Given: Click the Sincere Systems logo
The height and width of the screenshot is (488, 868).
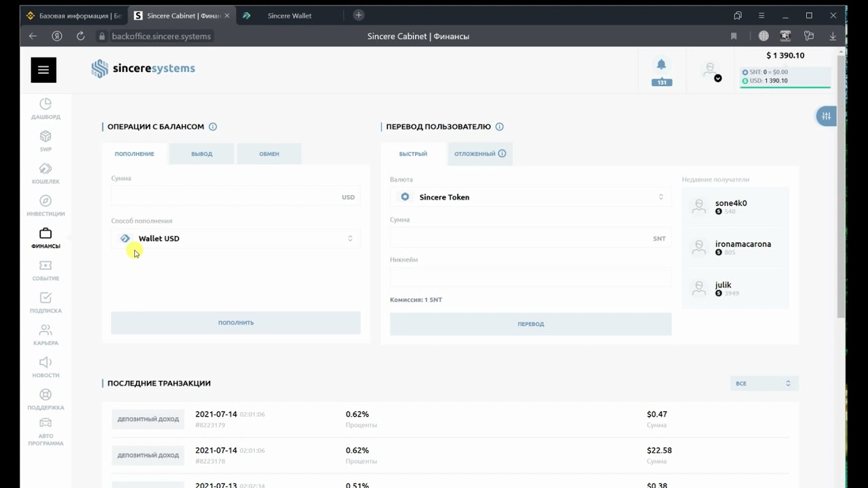Looking at the screenshot, I should 143,68.
